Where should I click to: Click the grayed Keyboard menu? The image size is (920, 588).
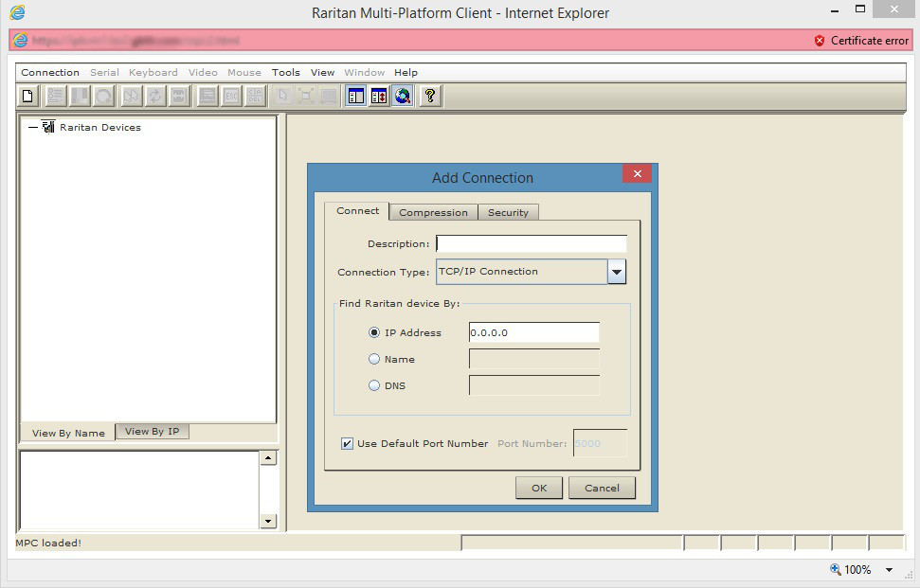(153, 72)
